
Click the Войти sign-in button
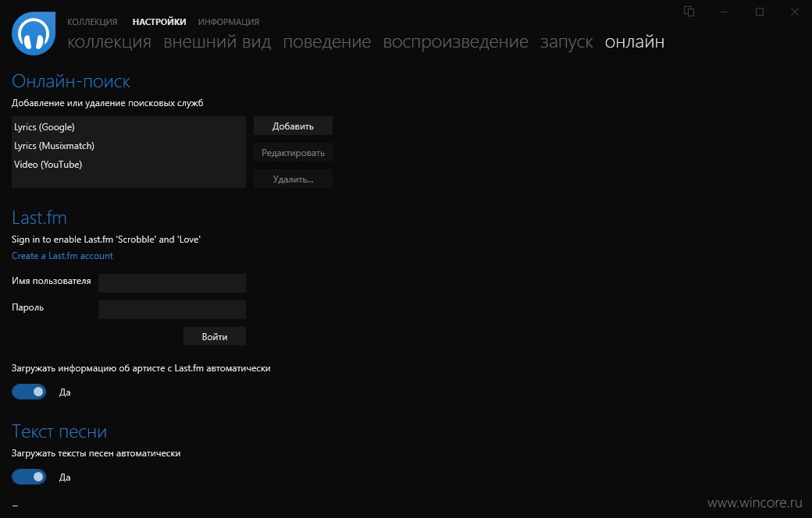(215, 336)
